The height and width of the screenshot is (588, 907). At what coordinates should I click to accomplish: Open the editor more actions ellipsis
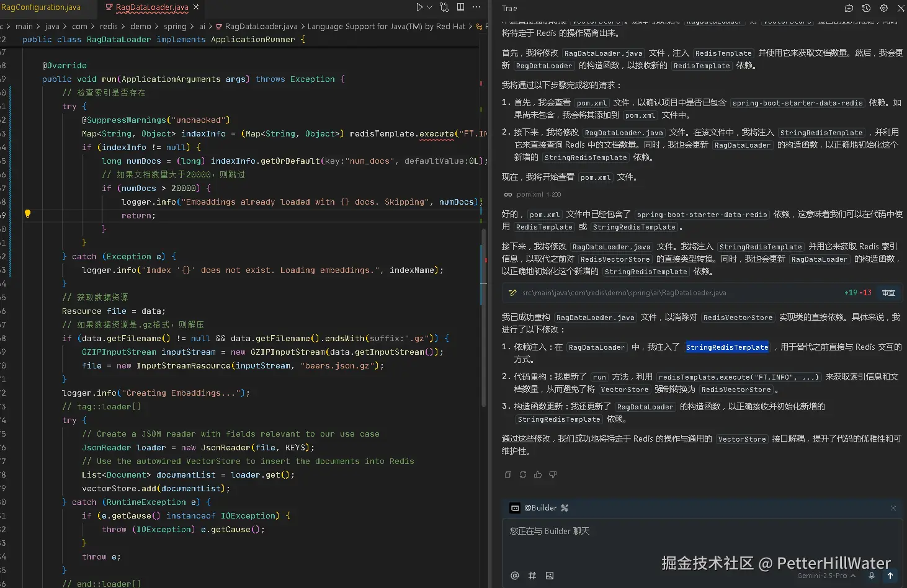click(x=476, y=7)
